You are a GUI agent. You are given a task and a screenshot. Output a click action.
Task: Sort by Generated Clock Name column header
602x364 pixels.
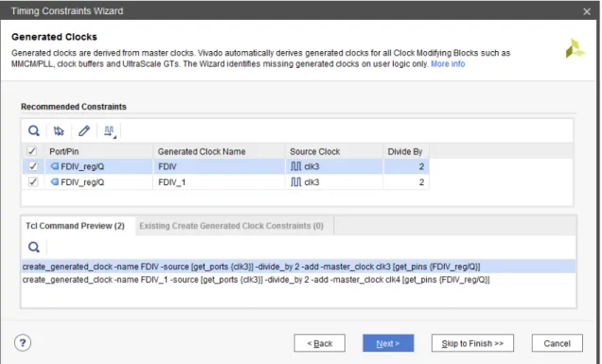click(219, 151)
